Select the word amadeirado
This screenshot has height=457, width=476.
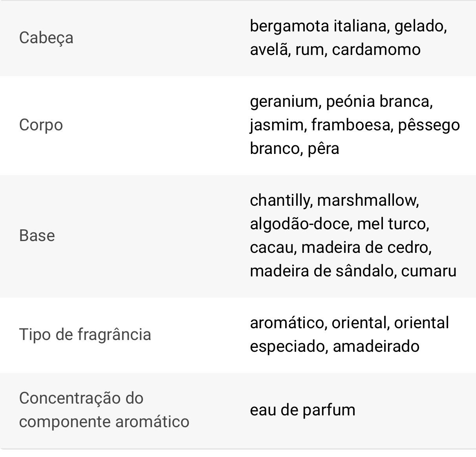tap(376, 346)
